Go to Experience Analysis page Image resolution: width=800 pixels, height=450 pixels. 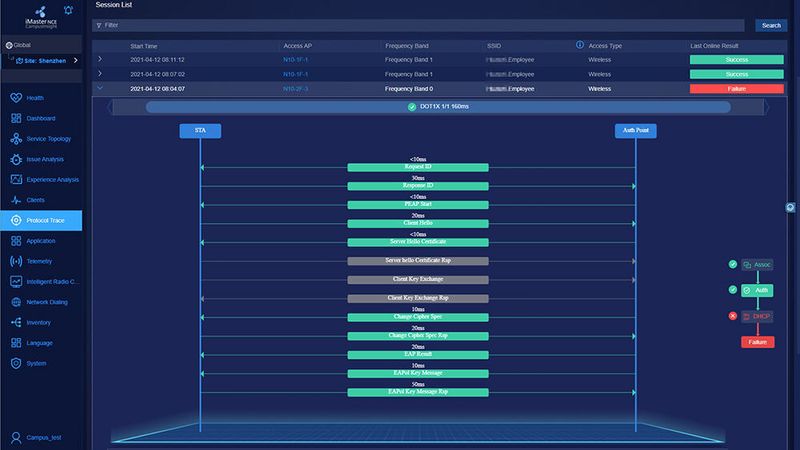pyautogui.click(x=52, y=180)
